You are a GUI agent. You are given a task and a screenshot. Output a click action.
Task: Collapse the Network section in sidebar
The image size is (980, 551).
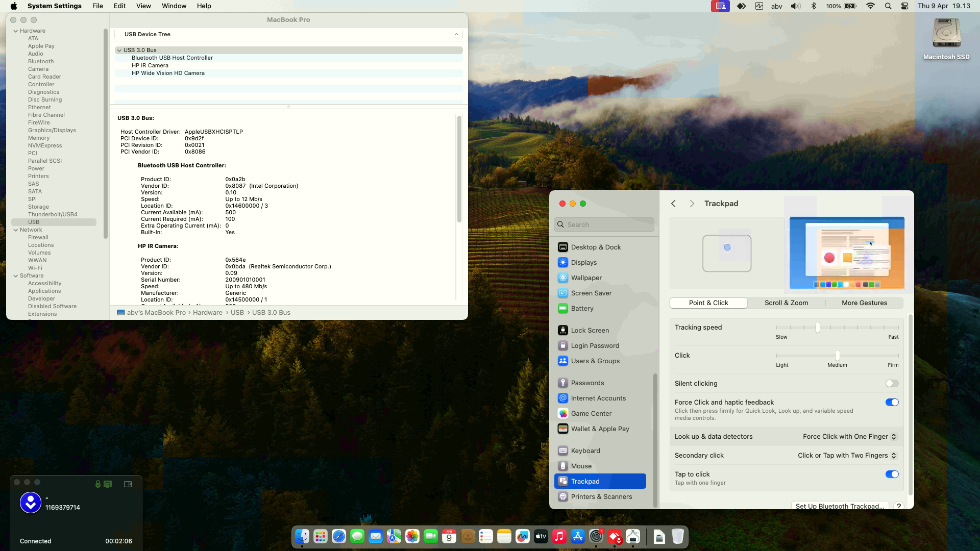coord(16,230)
